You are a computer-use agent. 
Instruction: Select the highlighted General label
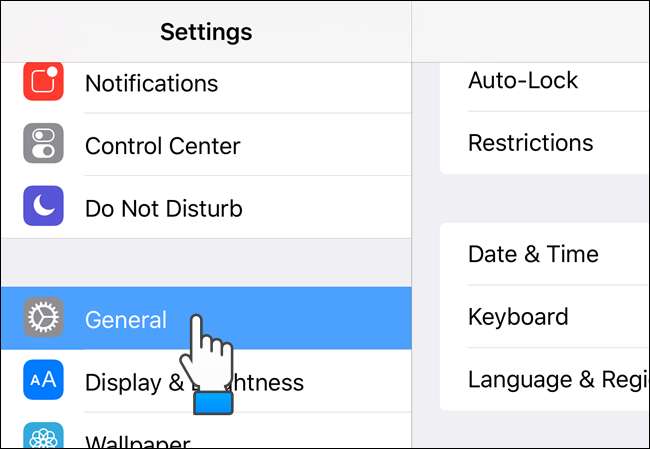(125, 320)
